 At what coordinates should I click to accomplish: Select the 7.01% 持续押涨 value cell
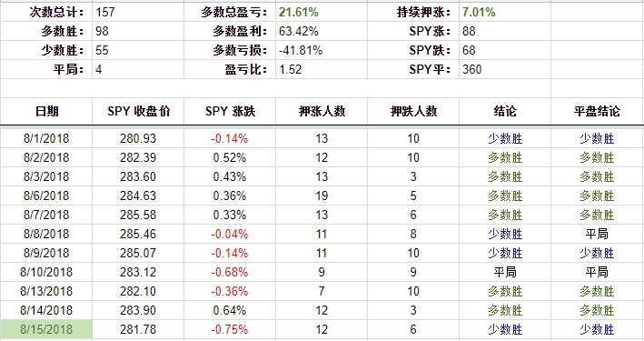pyautogui.click(x=505, y=12)
